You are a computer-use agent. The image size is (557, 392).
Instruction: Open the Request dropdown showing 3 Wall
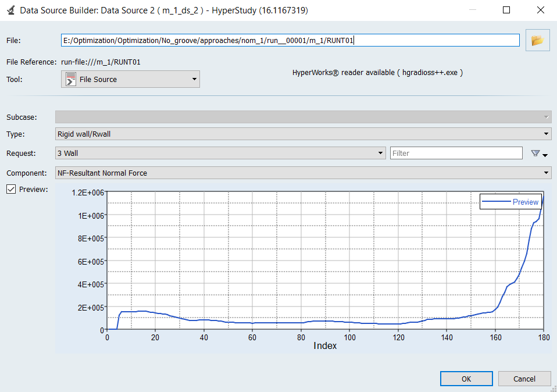tap(220, 153)
